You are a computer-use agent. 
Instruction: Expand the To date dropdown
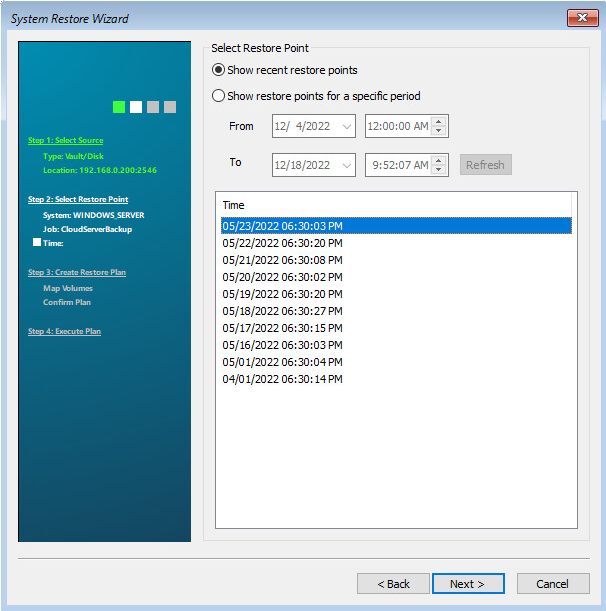(347, 165)
